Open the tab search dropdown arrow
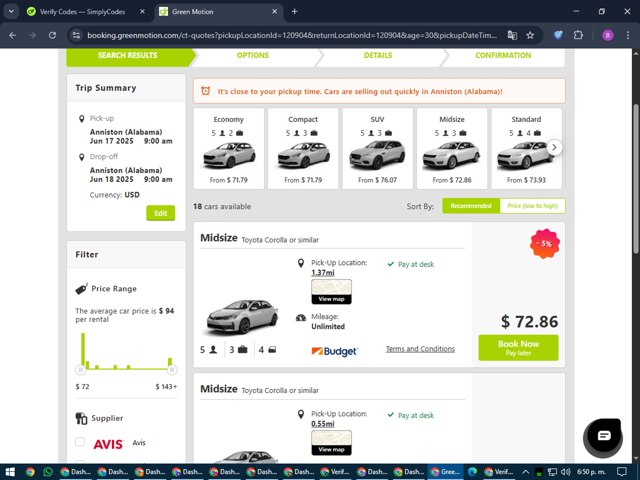 [x=11, y=11]
